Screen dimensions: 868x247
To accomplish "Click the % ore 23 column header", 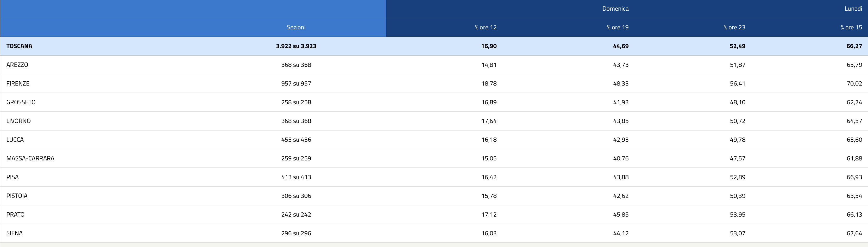I will pyautogui.click(x=734, y=27).
